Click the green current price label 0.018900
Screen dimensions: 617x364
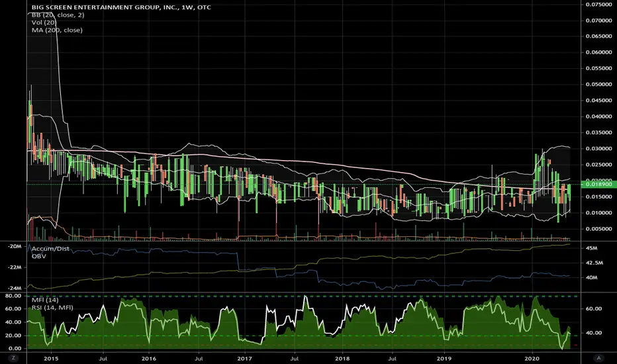pyautogui.click(x=598, y=184)
